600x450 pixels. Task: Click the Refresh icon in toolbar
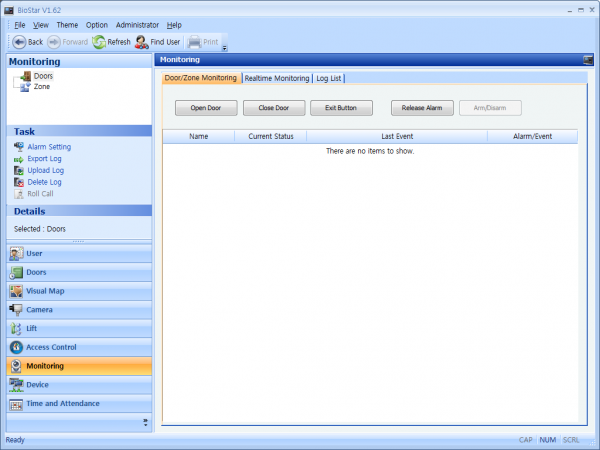pyautogui.click(x=99, y=42)
